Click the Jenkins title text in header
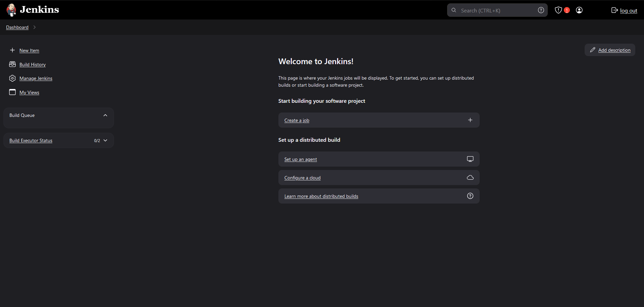The width and height of the screenshot is (644, 307). (39, 10)
